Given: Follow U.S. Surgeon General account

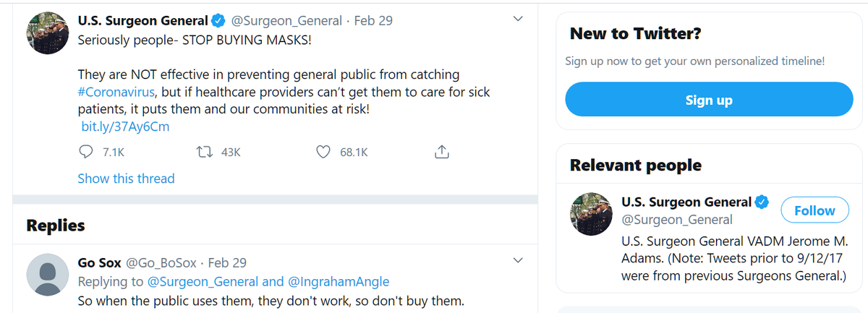Looking at the screenshot, I should coord(814,210).
